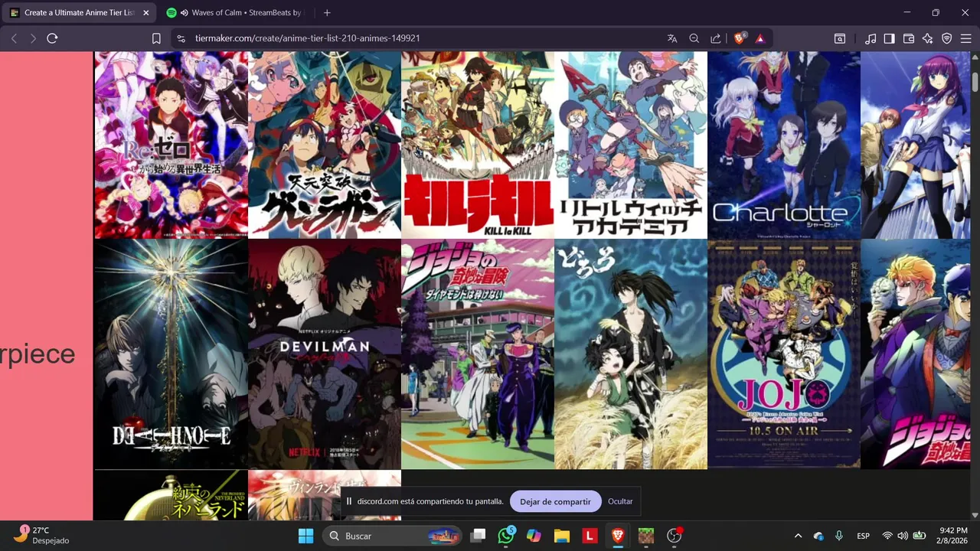This screenshot has width=980, height=551.
Task: Open the search tabs icon in the toolbar
Action: pos(840,38)
